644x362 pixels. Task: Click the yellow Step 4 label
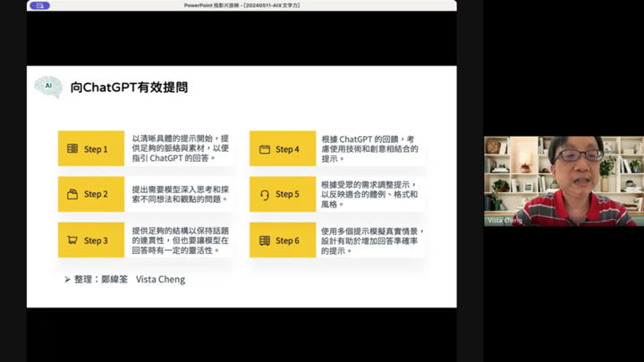click(283, 148)
